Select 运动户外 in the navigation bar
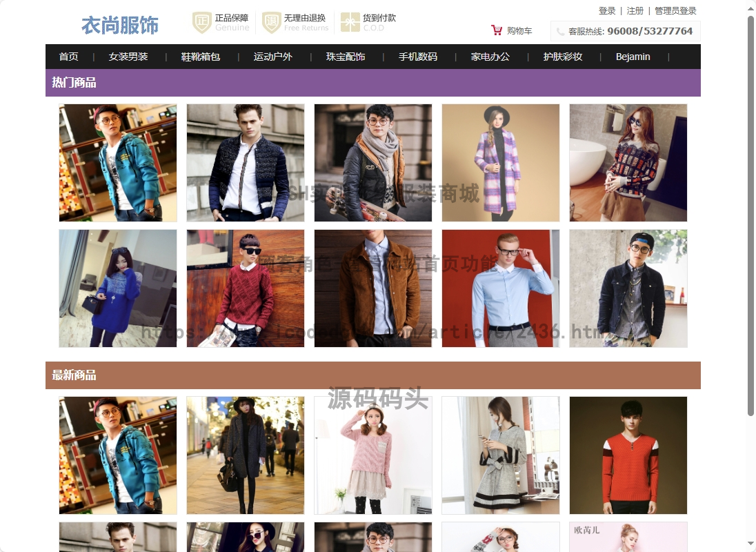 pyautogui.click(x=273, y=57)
